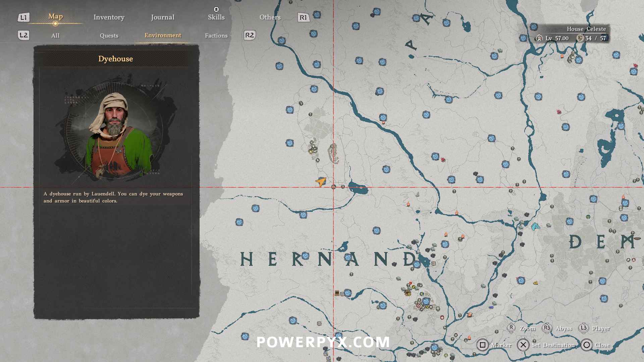
Task: Select the Quests map filter
Action: [109, 36]
